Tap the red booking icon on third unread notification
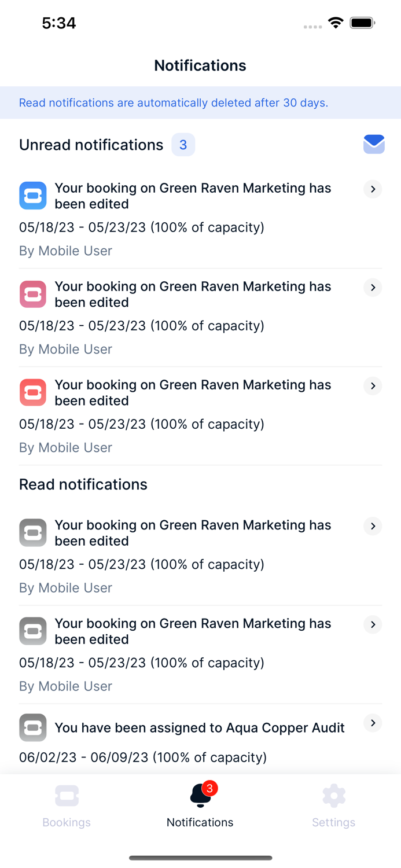Screen dimensions: 401x868 pyautogui.click(x=32, y=392)
